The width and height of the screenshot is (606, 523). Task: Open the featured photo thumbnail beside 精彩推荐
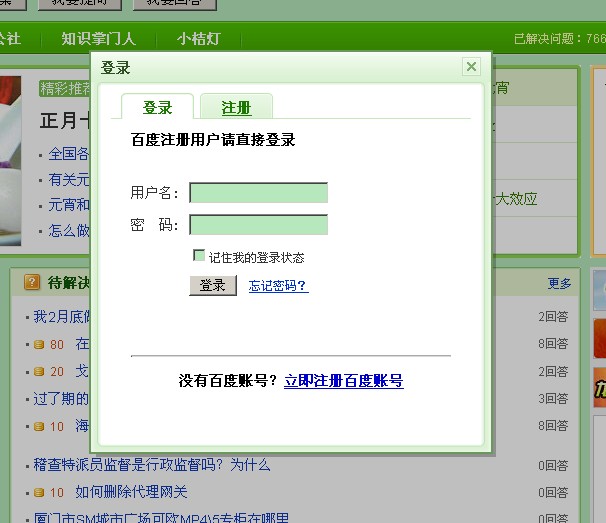pos(10,161)
